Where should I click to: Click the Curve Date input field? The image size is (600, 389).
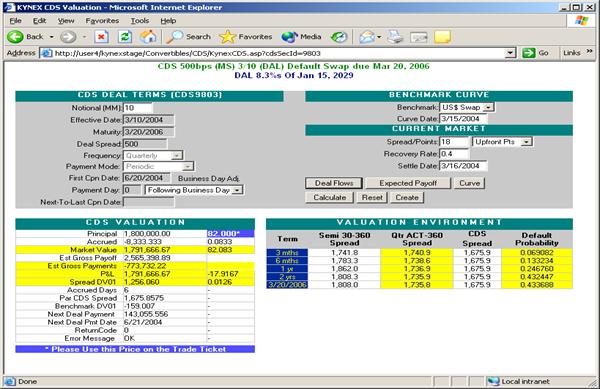pos(463,119)
